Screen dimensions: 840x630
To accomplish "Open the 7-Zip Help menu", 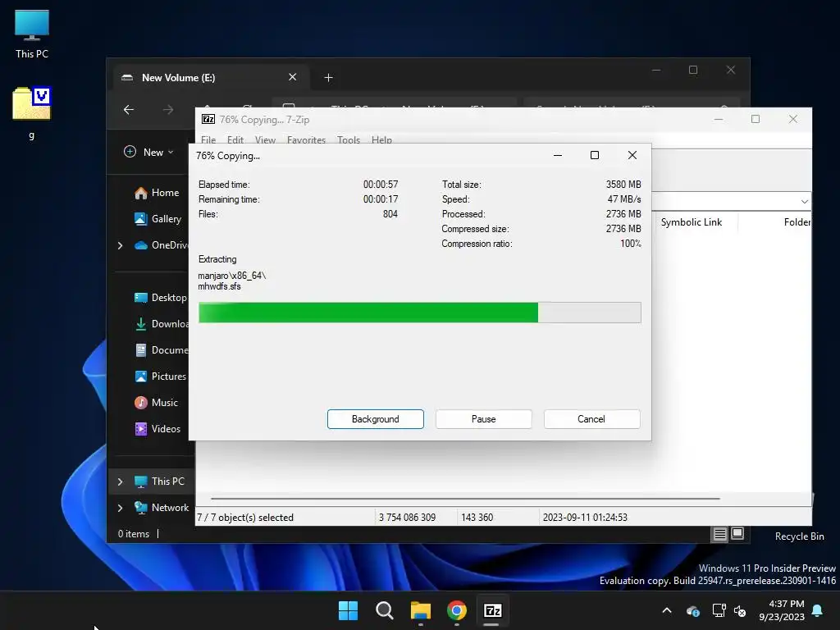I will pyautogui.click(x=381, y=139).
